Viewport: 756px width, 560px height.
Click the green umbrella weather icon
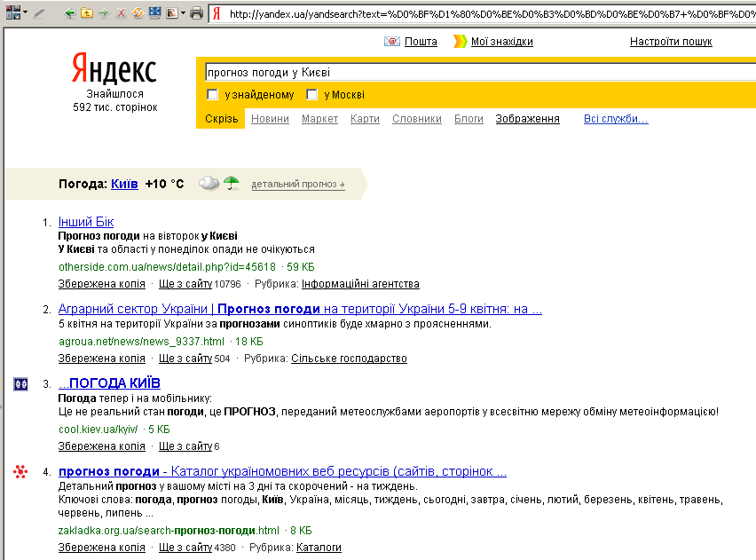pos(232,183)
